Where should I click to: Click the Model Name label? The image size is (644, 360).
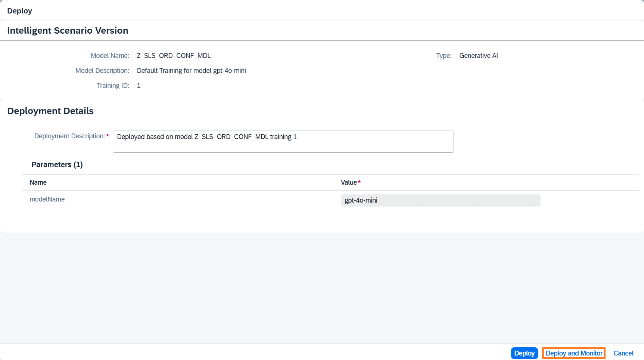[x=110, y=56]
